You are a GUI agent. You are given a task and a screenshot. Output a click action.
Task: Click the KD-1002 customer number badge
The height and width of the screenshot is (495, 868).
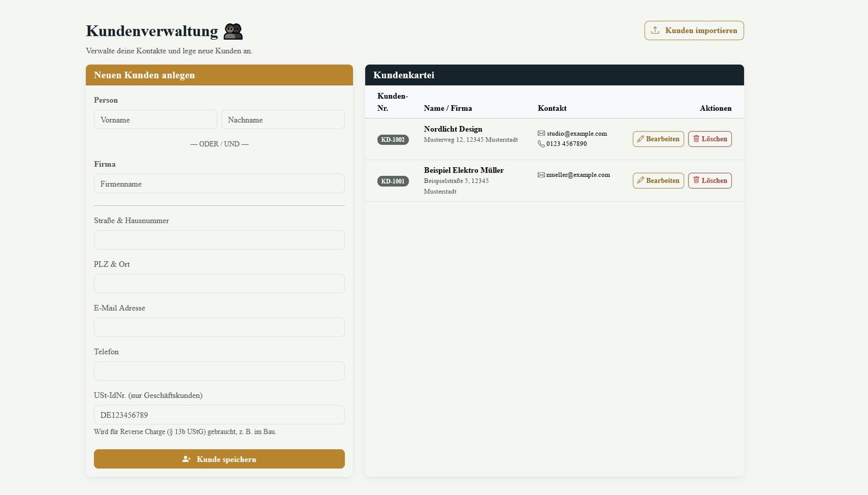[x=393, y=139]
